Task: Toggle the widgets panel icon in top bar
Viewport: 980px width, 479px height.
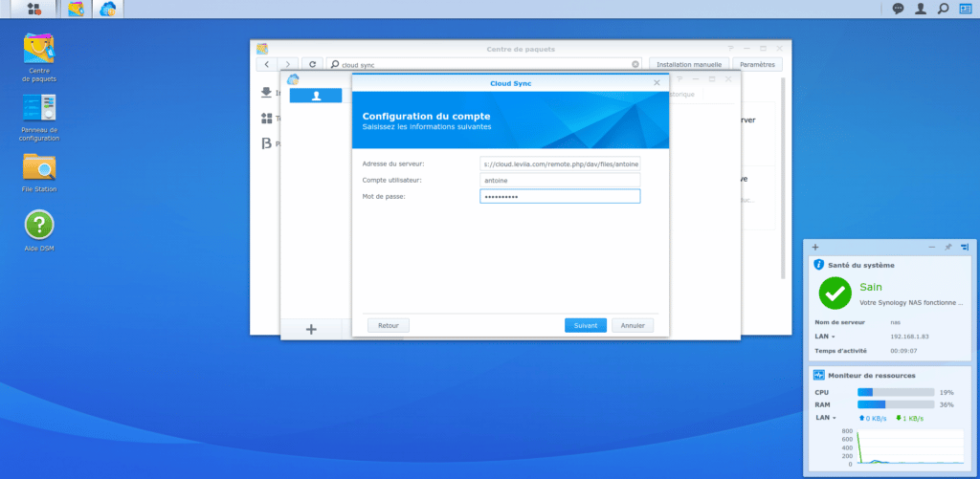Action: 966,9
